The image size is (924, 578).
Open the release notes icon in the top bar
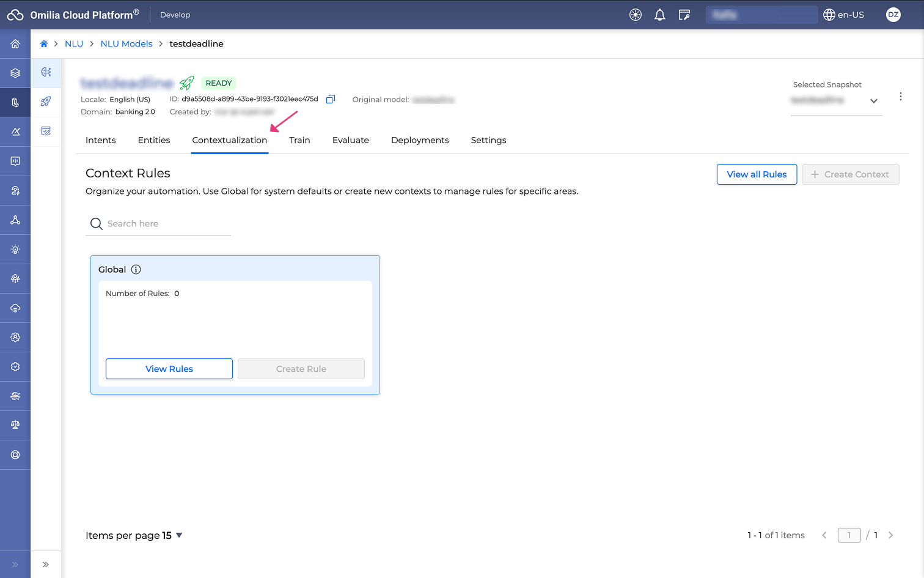pos(684,15)
